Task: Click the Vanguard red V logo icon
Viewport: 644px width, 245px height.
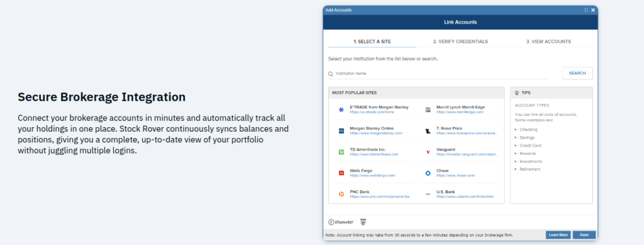Action: pyautogui.click(x=428, y=152)
